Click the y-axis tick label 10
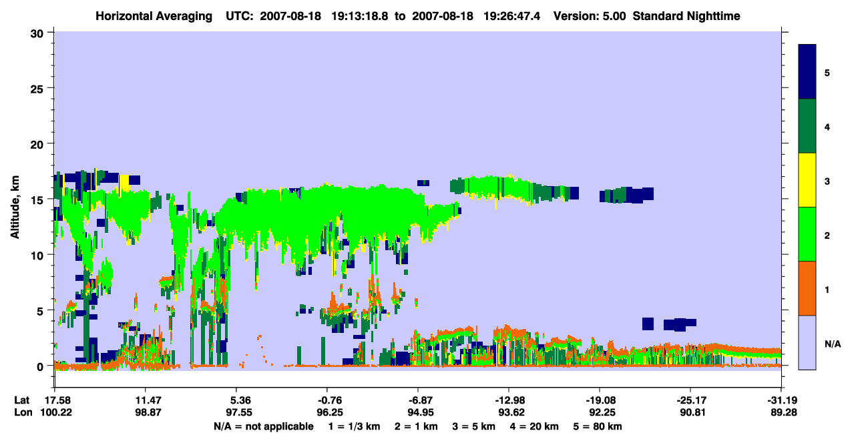 [x=39, y=255]
